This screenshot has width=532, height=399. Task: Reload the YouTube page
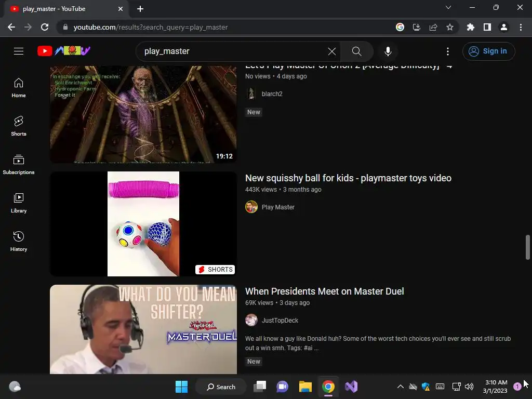(45, 27)
